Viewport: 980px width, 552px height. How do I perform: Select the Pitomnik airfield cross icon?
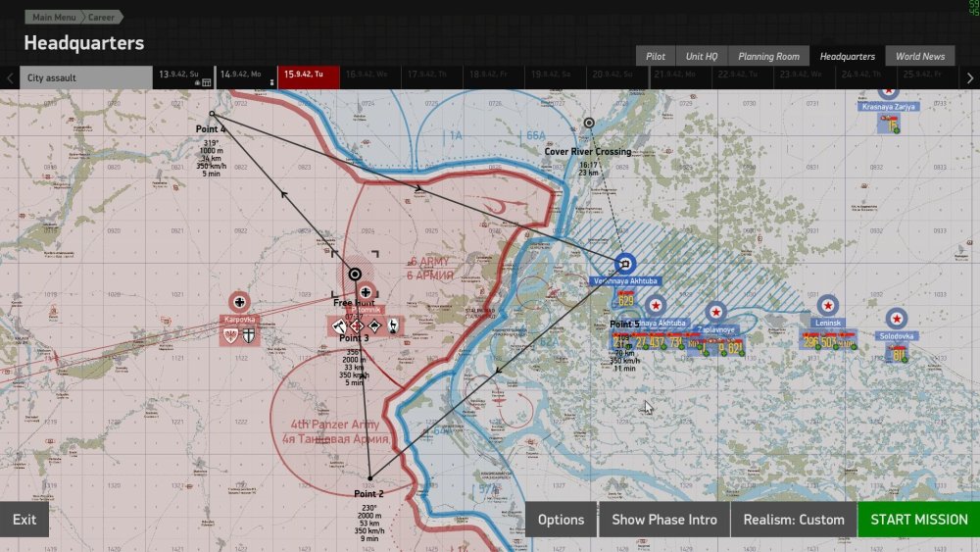pyautogui.click(x=365, y=292)
